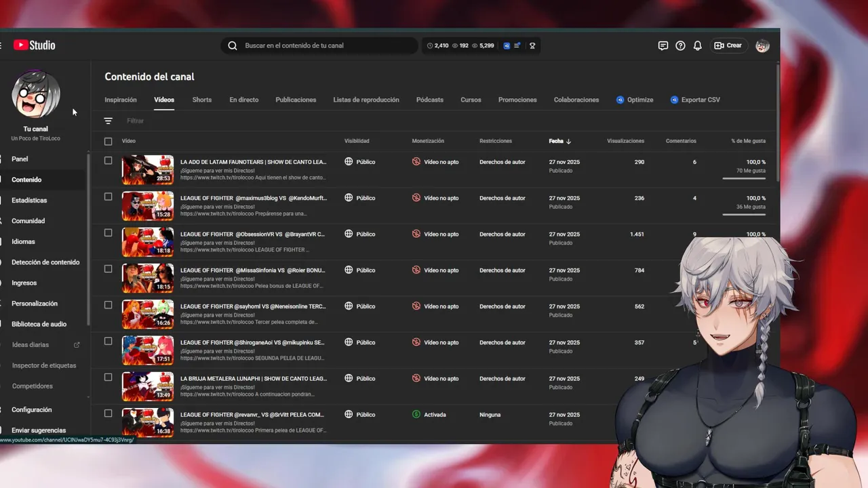Viewport: 868px width, 488px height.
Task: Select checkbox for ObsessionVR VS BrayantVR video
Action: pyautogui.click(x=108, y=232)
